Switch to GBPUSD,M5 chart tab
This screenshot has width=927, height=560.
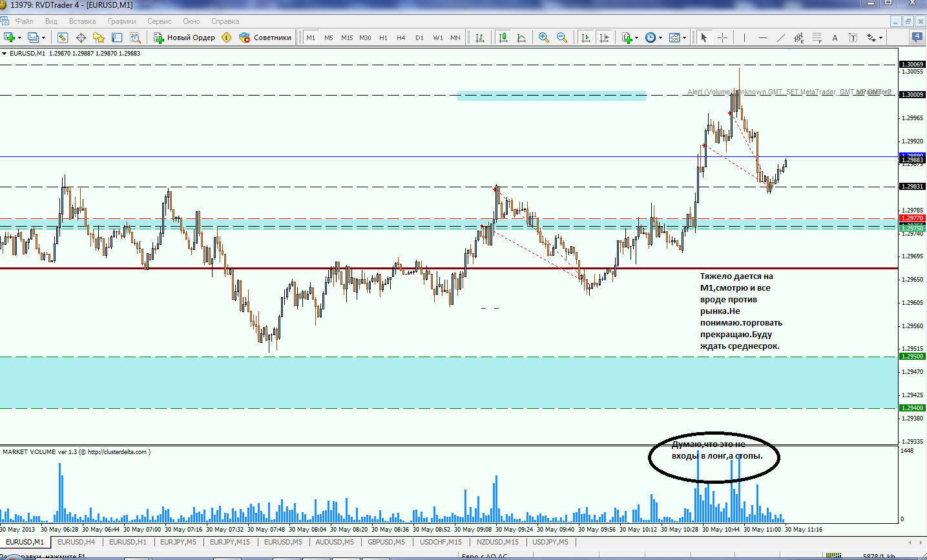(386, 542)
